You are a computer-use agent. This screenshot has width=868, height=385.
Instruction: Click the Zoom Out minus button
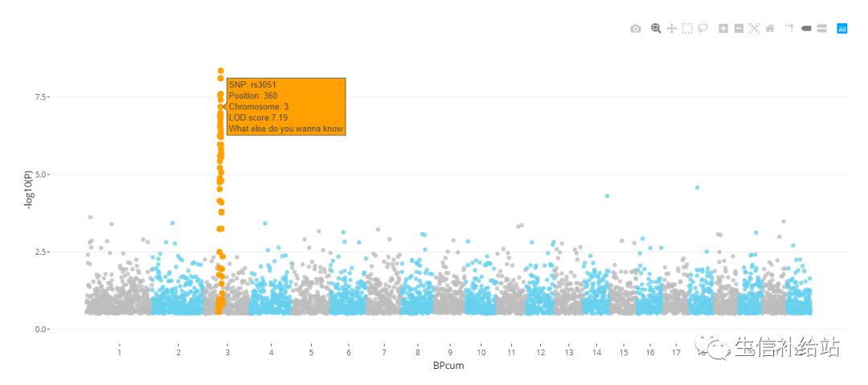(x=739, y=28)
